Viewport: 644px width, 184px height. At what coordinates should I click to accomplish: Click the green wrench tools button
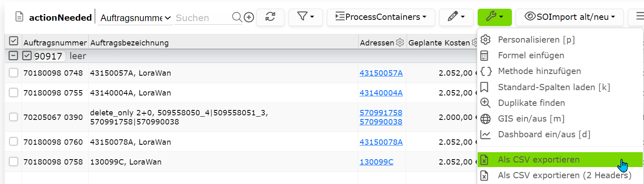pyautogui.click(x=495, y=17)
